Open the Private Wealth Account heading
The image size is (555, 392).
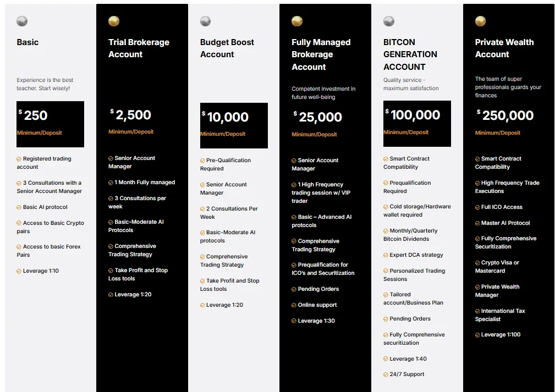click(x=504, y=48)
